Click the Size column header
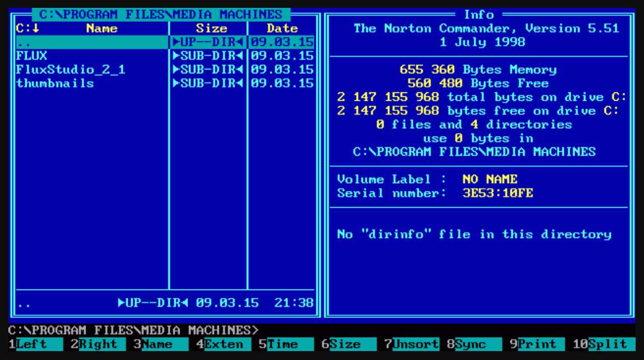The height and width of the screenshot is (360, 644). [x=212, y=29]
